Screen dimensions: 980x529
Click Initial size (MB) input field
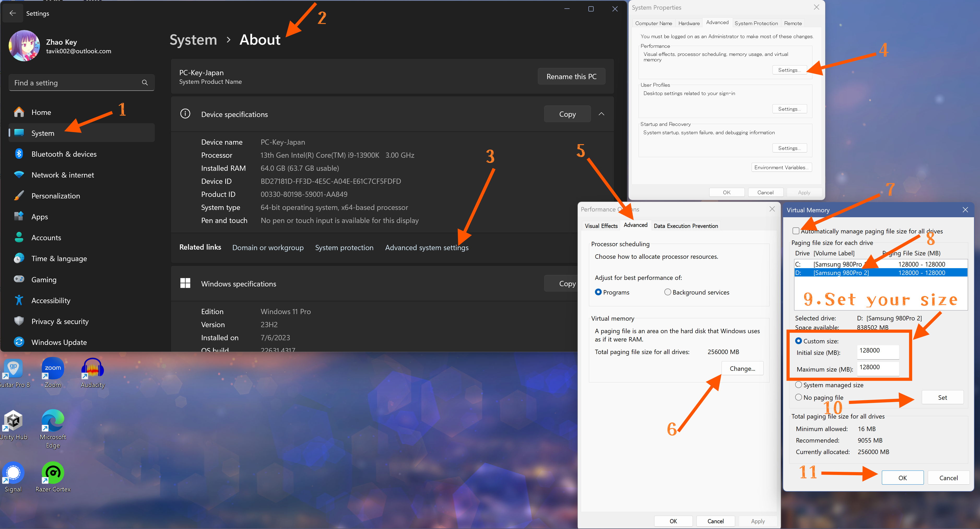(878, 352)
